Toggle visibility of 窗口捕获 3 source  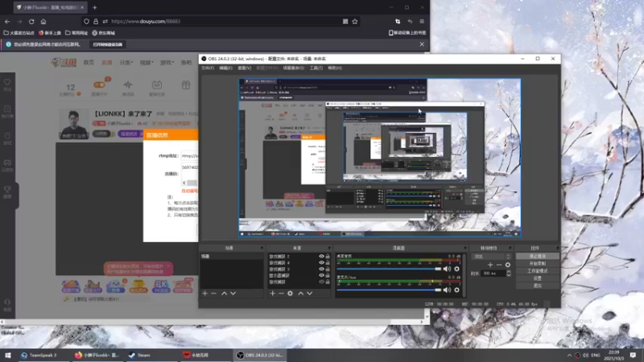[x=321, y=269]
